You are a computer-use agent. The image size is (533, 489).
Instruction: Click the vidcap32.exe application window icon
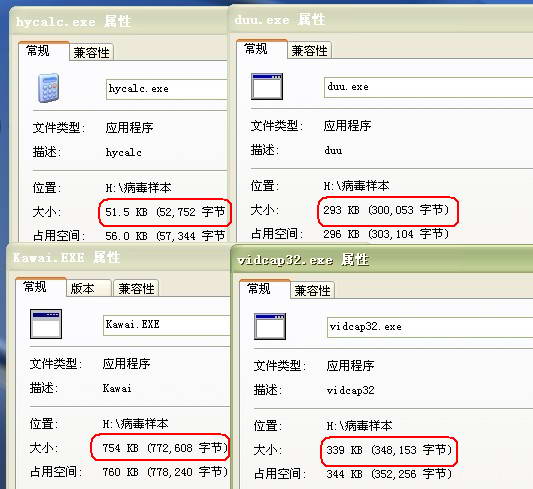[x=270, y=326]
